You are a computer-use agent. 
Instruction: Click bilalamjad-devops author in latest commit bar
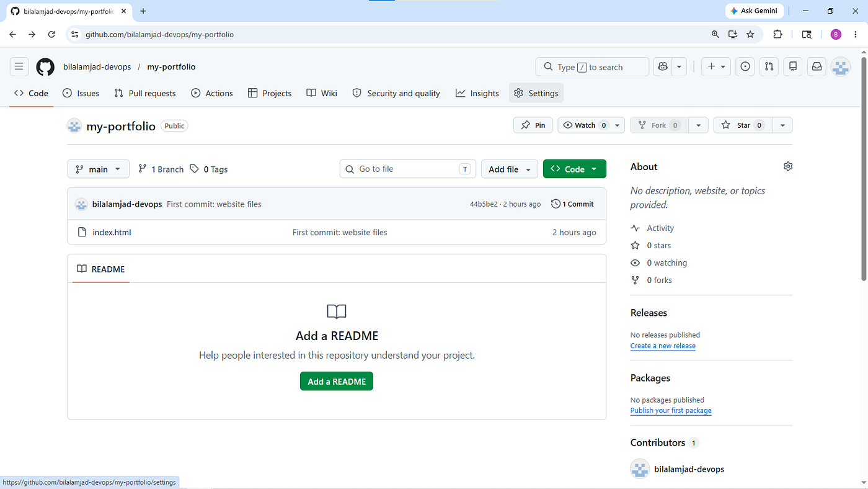point(127,204)
